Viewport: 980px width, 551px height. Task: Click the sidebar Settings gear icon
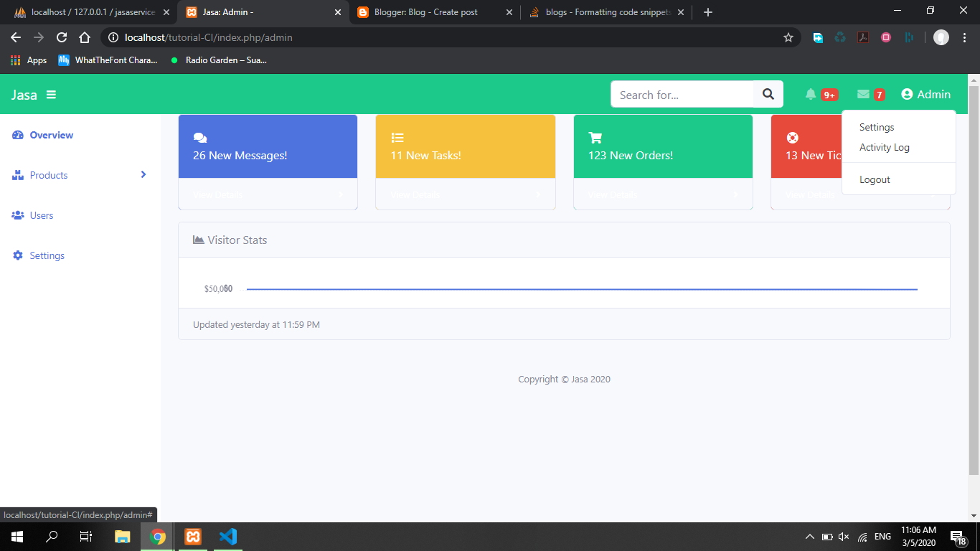(18, 255)
